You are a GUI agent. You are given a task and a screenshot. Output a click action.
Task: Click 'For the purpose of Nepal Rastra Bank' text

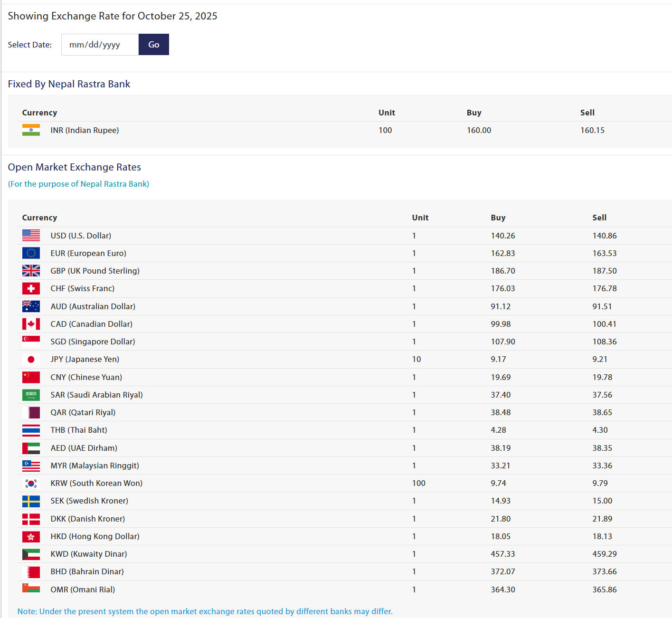coord(78,184)
